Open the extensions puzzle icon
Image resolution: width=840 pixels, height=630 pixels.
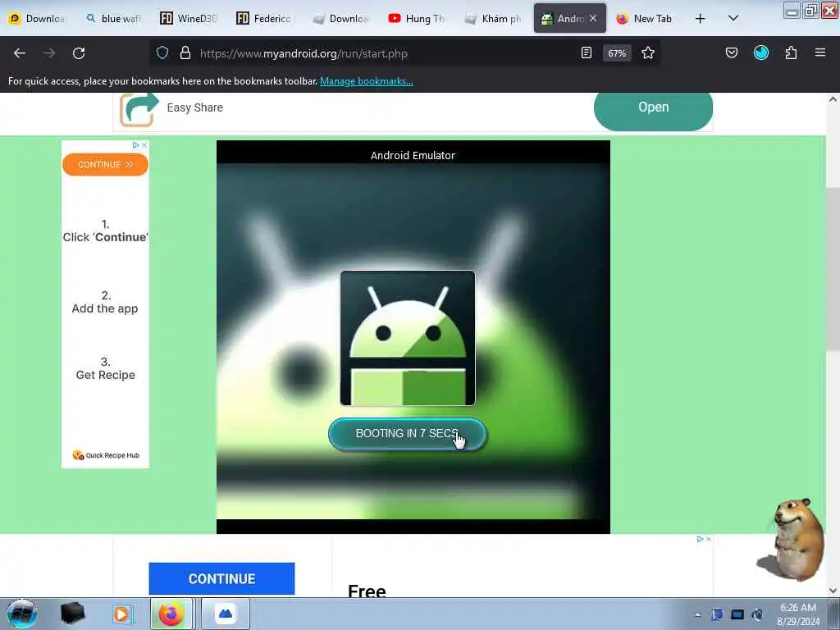[791, 52]
